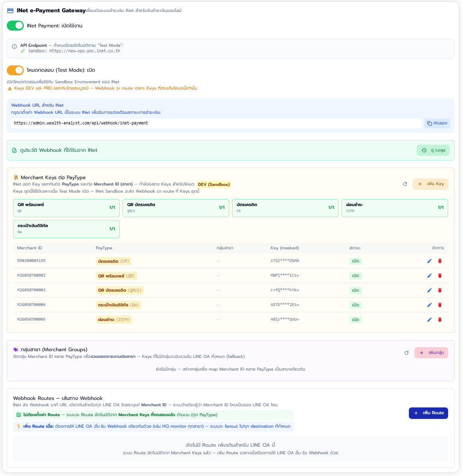This screenshot has height=476, width=462.
Task: Click masked key A01y****qVU=
Action: [x=285, y=319]
